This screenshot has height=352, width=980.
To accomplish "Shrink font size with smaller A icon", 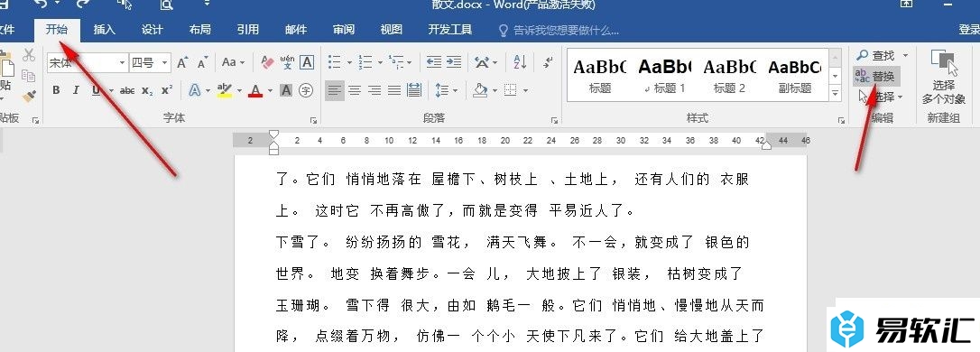I will click(202, 62).
